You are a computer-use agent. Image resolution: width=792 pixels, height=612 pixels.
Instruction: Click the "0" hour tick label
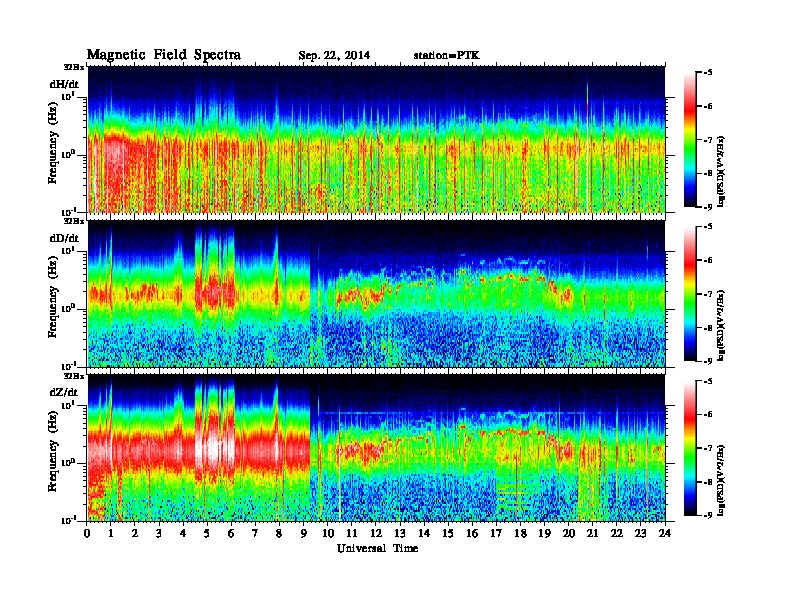[87, 533]
